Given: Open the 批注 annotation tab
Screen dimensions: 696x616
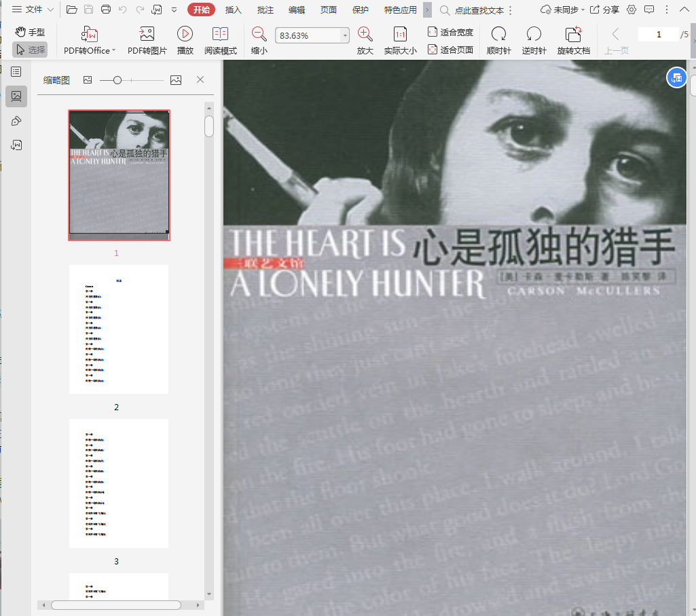Looking at the screenshot, I should [265, 10].
